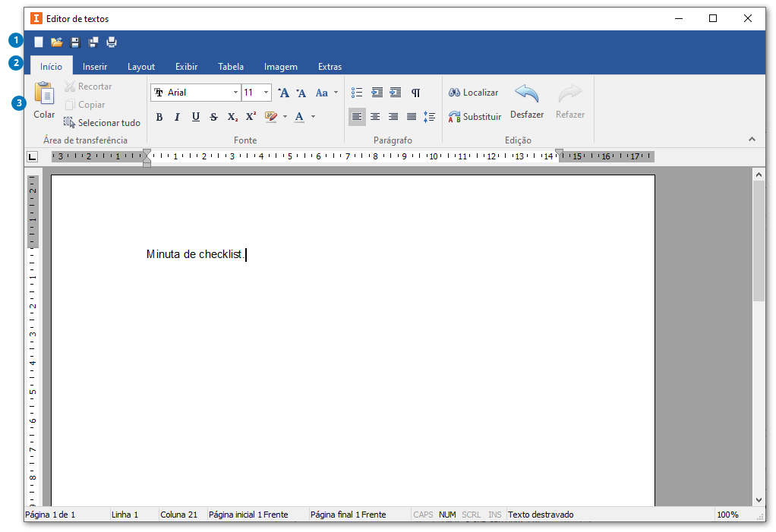Viewport: 776px width, 532px height.
Task: Create a new document from quick access toolbar
Action: coord(39,42)
